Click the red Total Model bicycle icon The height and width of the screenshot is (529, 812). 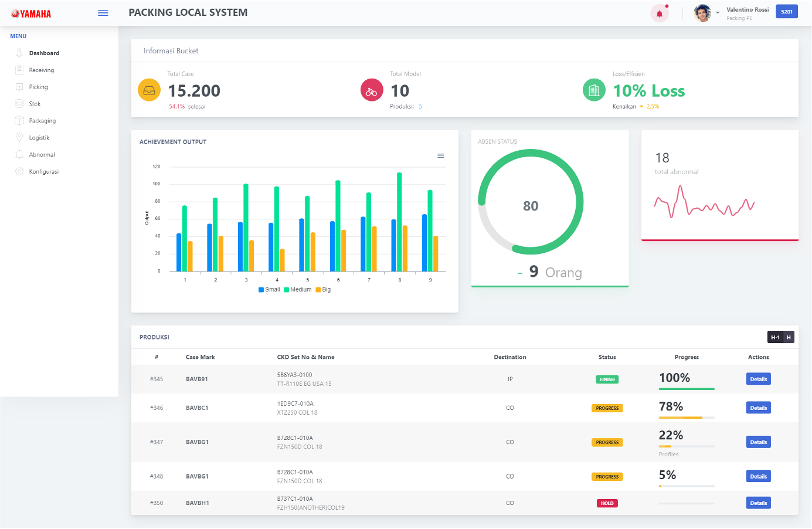[372, 90]
